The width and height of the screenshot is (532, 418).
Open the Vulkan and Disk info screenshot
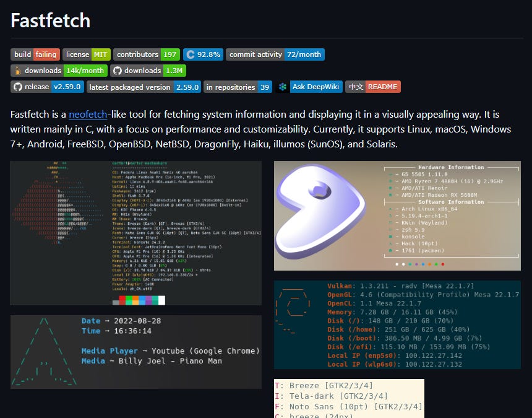point(397,324)
